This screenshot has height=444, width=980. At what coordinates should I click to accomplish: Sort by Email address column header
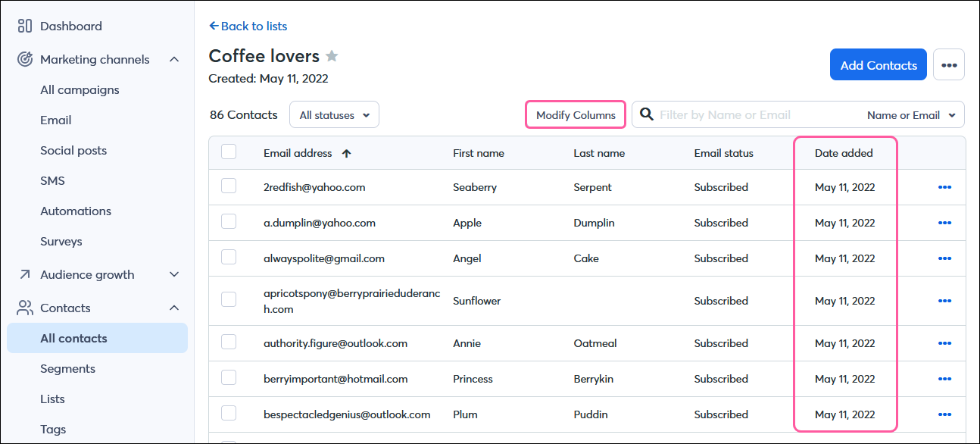[x=298, y=153]
